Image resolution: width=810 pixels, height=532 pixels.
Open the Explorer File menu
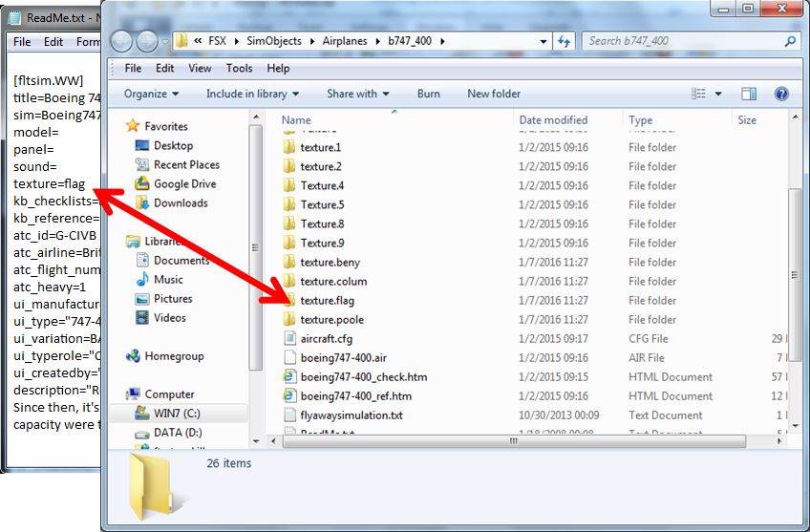tap(133, 68)
